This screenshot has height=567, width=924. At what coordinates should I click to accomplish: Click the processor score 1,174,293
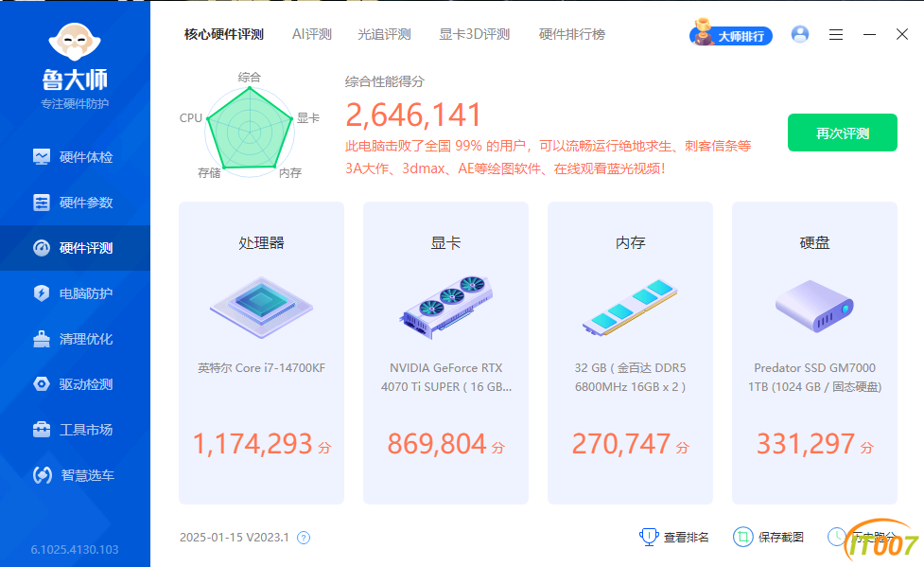pyautogui.click(x=253, y=444)
